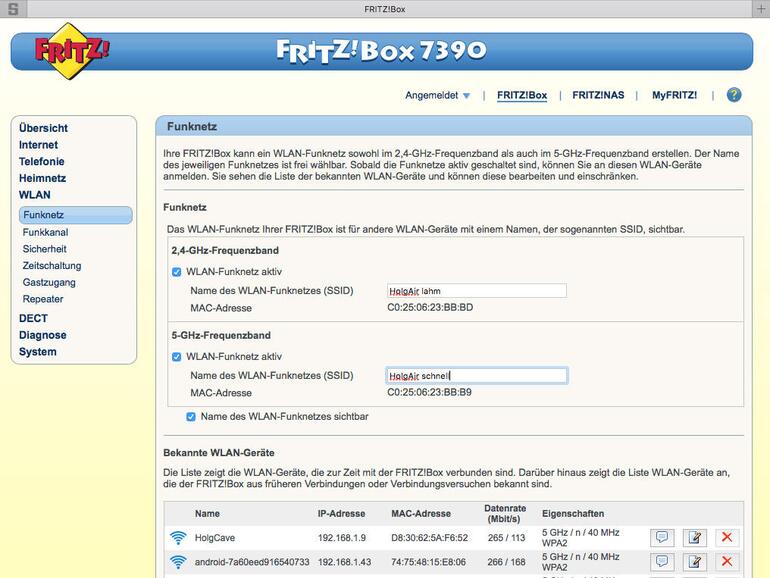Click the 2,4-GHz-Frequenzband heading
770x578 pixels.
(225, 250)
